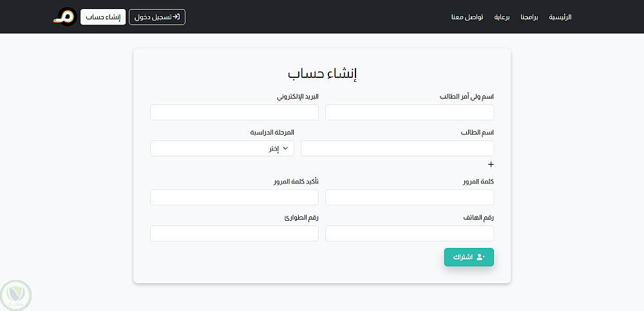Go to الرئيسية menu item
The height and width of the screenshot is (311, 644).
(560, 17)
